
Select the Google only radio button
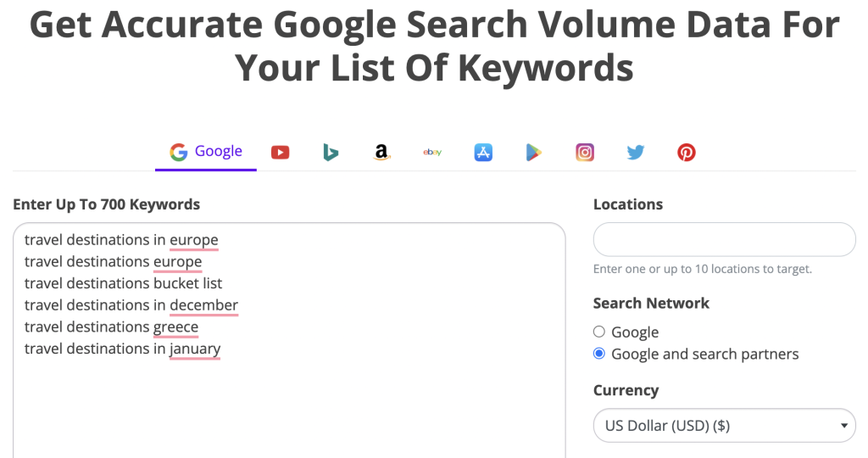click(599, 332)
